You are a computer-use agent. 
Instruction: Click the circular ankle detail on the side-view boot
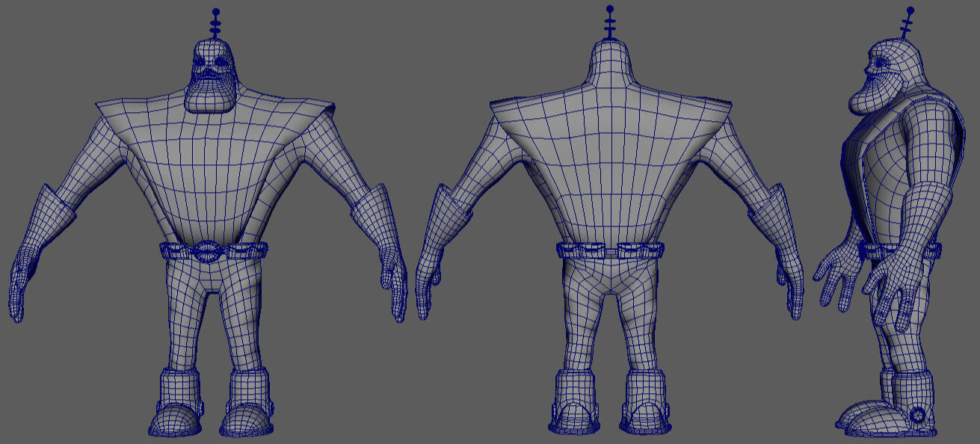[918, 415]
